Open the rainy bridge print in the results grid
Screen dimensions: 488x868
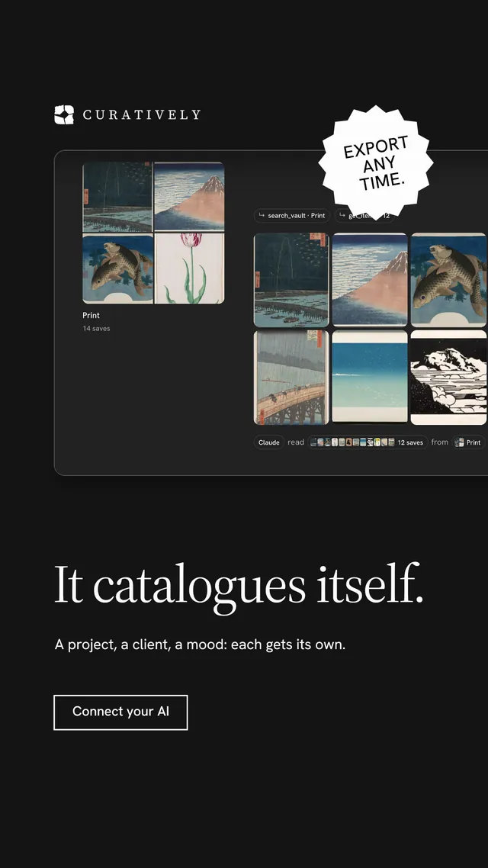tap(291, 378)
